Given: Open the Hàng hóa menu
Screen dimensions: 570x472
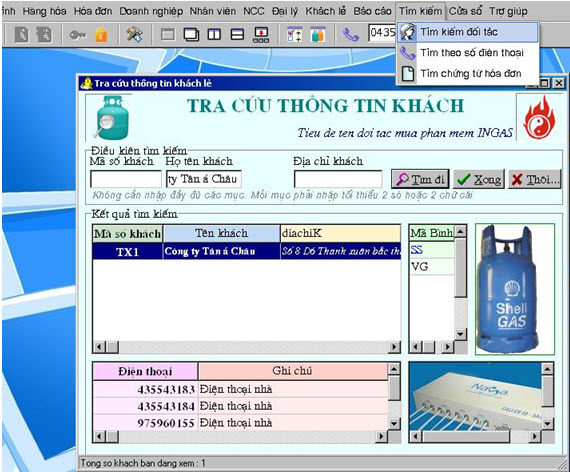Looking at the screenshot, I should click(x=44, y=11).
